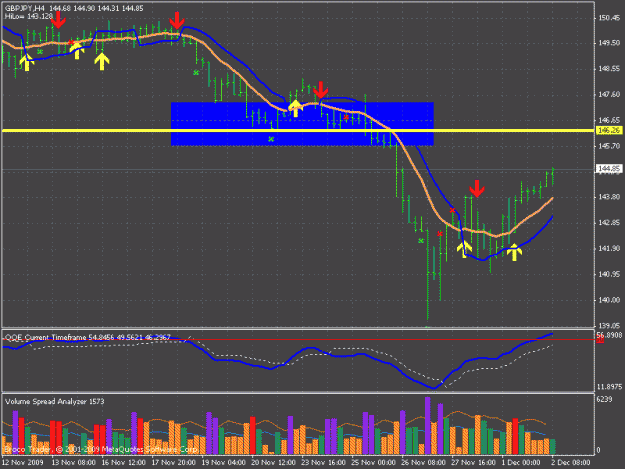The image size is (625, 469).
Task: Click the 25 Nov 00:00 time label
Action: click(373, 463)
